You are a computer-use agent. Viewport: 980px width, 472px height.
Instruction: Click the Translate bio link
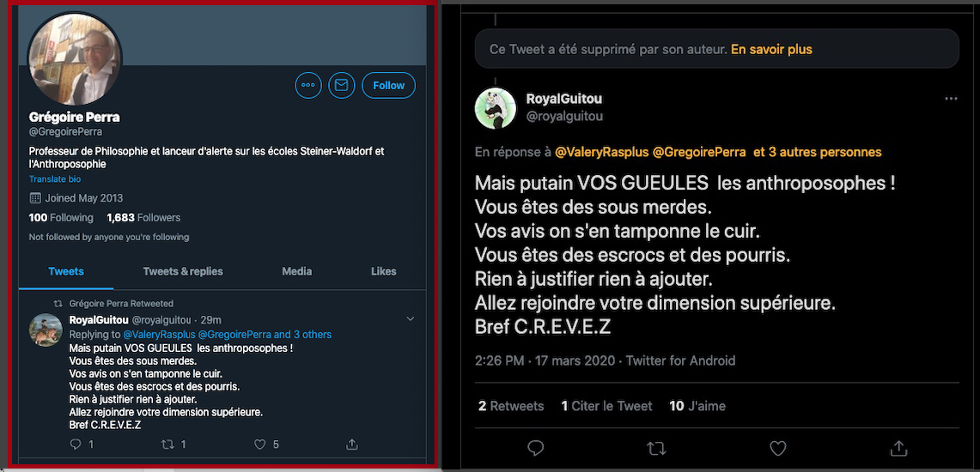55,179
